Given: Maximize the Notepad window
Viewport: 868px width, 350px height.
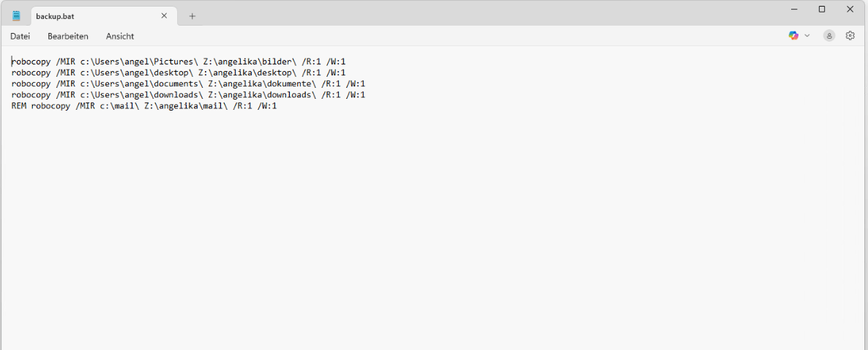Looking at the screenshot, I should (x=822, y=9).
